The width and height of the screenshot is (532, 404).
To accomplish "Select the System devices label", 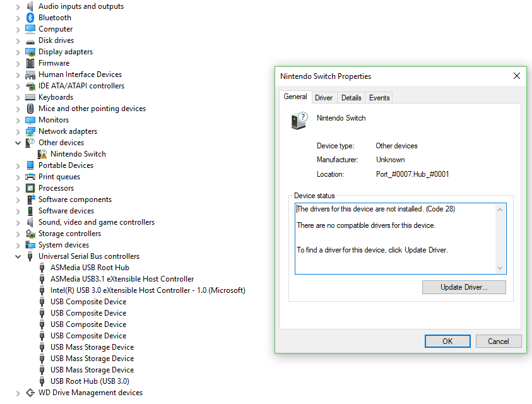I will (64, 245).
